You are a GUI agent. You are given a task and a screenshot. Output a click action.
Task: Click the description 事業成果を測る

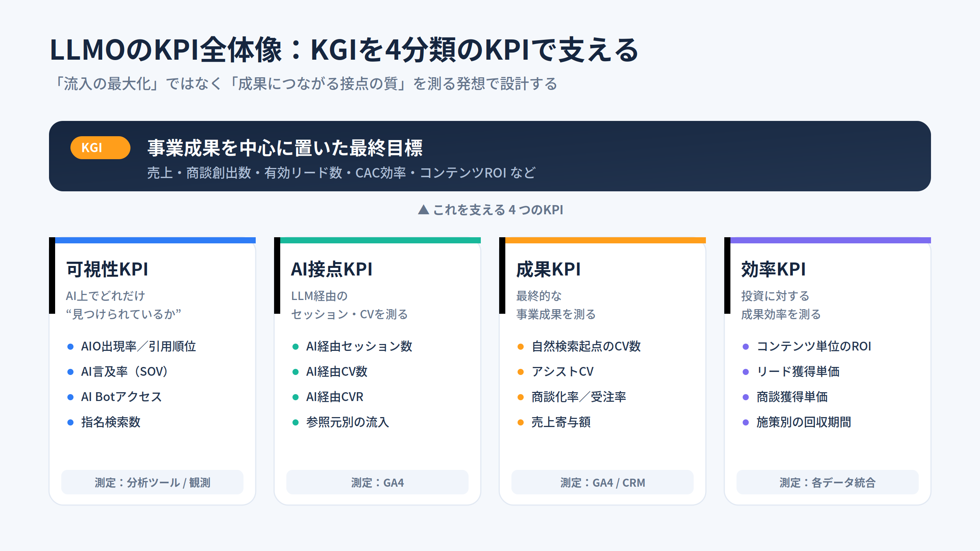click(556, 314)
